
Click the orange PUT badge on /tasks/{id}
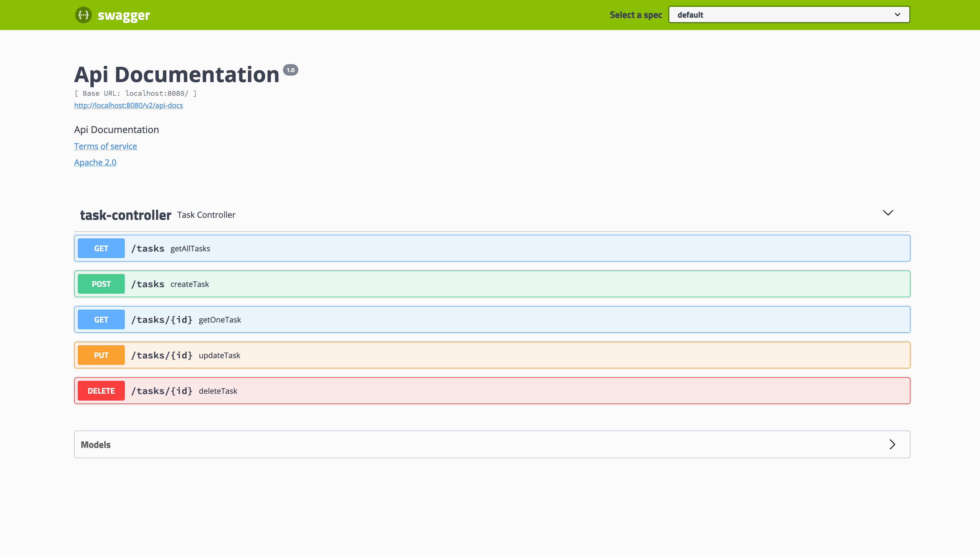[x=101, y=355]
